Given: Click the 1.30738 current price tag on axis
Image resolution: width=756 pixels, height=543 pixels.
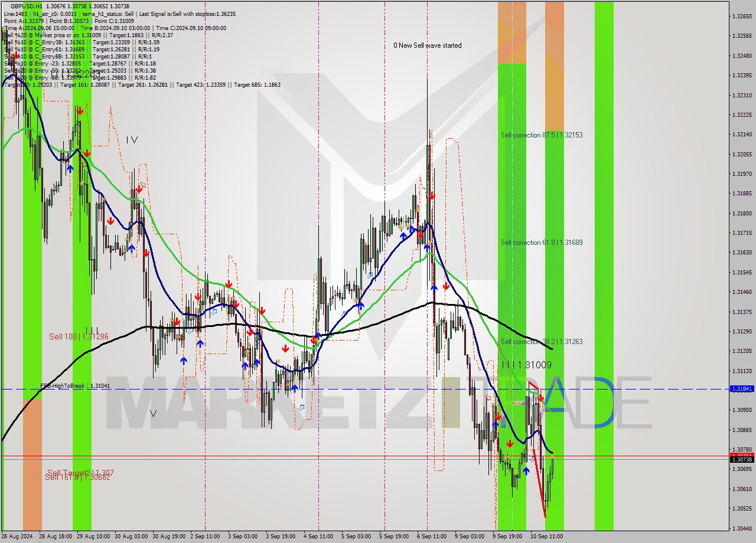Looking at the screenshot, I should click(x=741, y=459).
